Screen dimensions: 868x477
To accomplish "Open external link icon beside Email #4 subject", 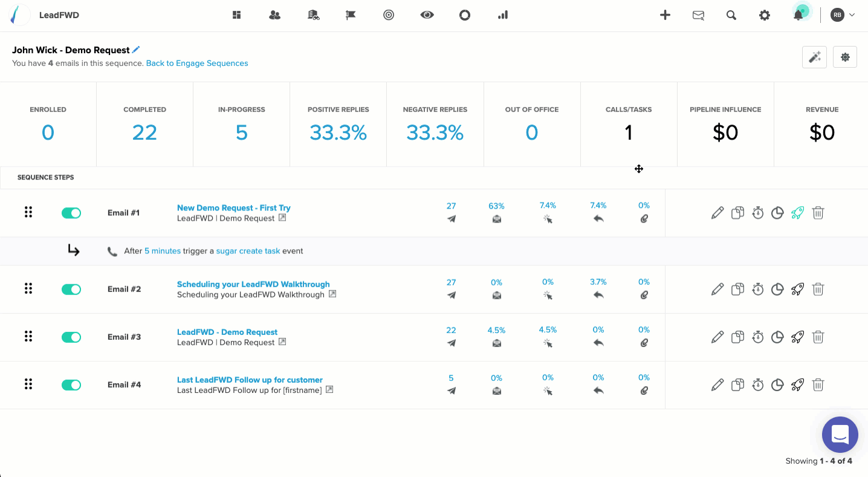I will [329, 390].
